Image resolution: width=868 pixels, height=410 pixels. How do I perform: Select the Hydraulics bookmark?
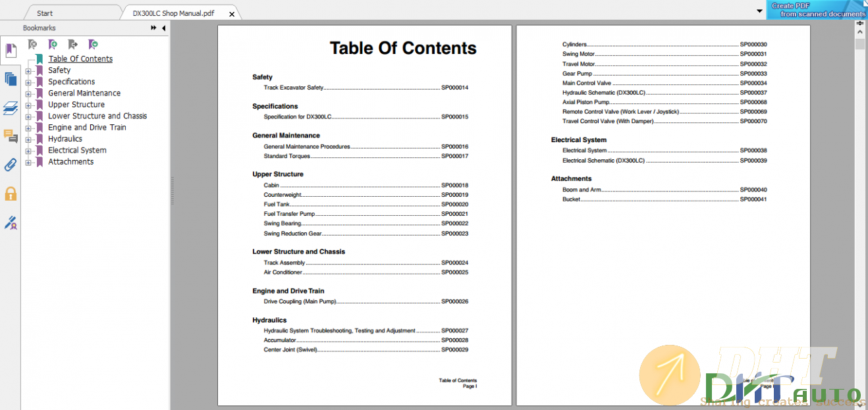pos(65,139)
